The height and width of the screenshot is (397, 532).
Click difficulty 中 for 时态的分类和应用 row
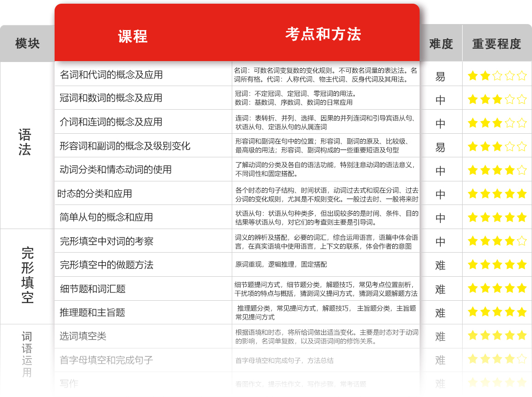point(440,194)
